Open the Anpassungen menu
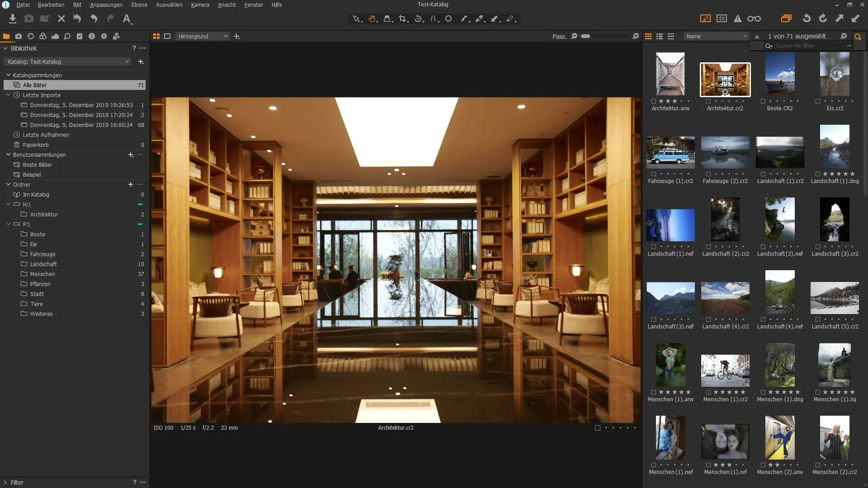This screenshot has height=488, width=868. click(106, 5)
